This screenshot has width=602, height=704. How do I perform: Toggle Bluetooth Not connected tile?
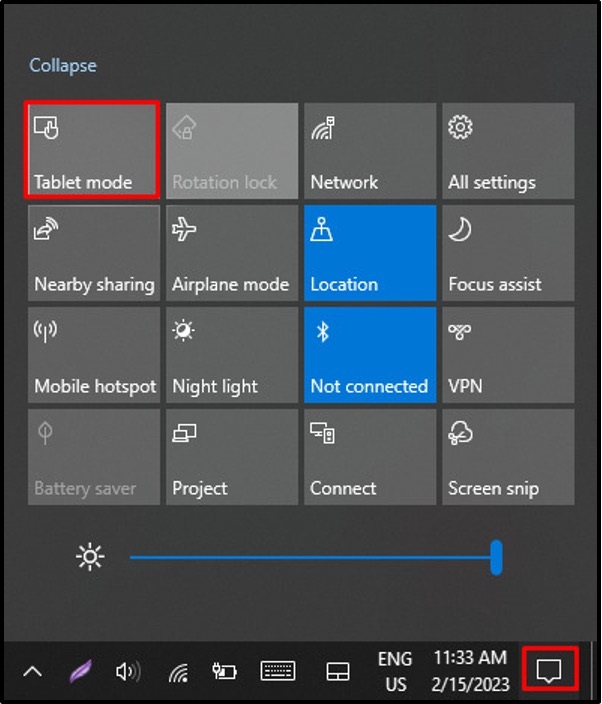(370, 354)
